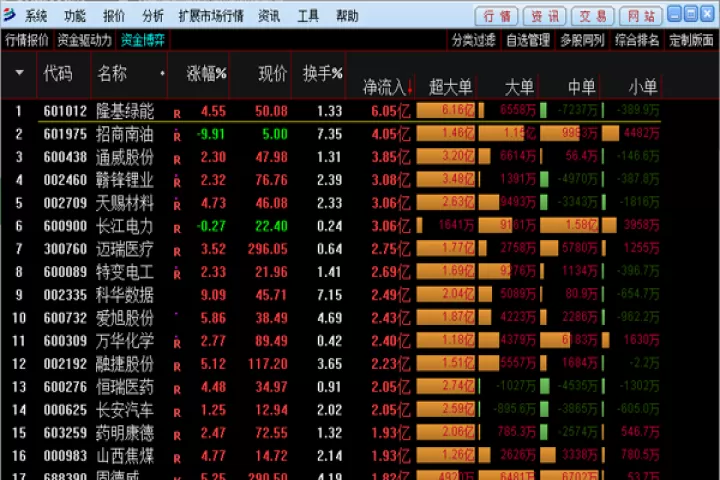The width and height of the screenshot is (720, 480).
Task: Select stock 迈瑞医疗
Action: [125, 249]
